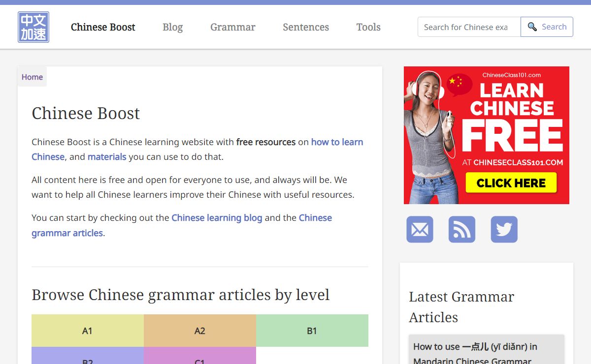
Task: Open the RSS feed icon
Action: tap(462, 229)
